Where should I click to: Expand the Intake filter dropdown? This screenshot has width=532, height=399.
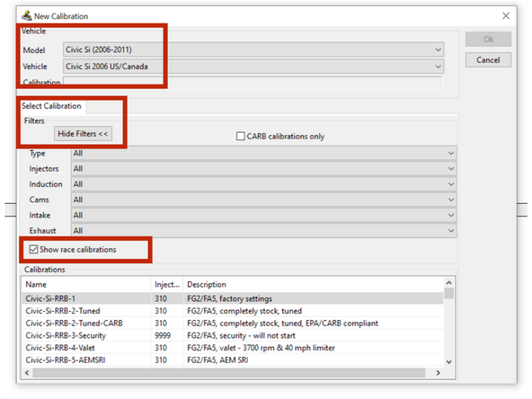[x=263, y=216]
